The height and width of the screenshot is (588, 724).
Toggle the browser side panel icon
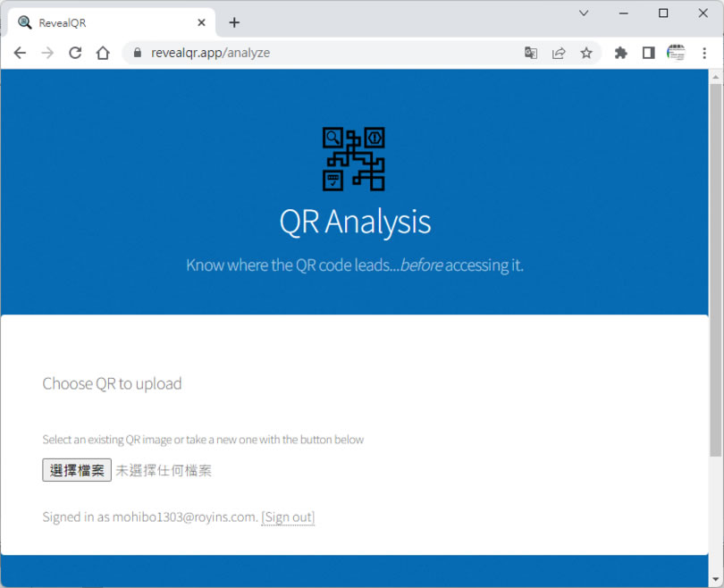tap(649, 53)
